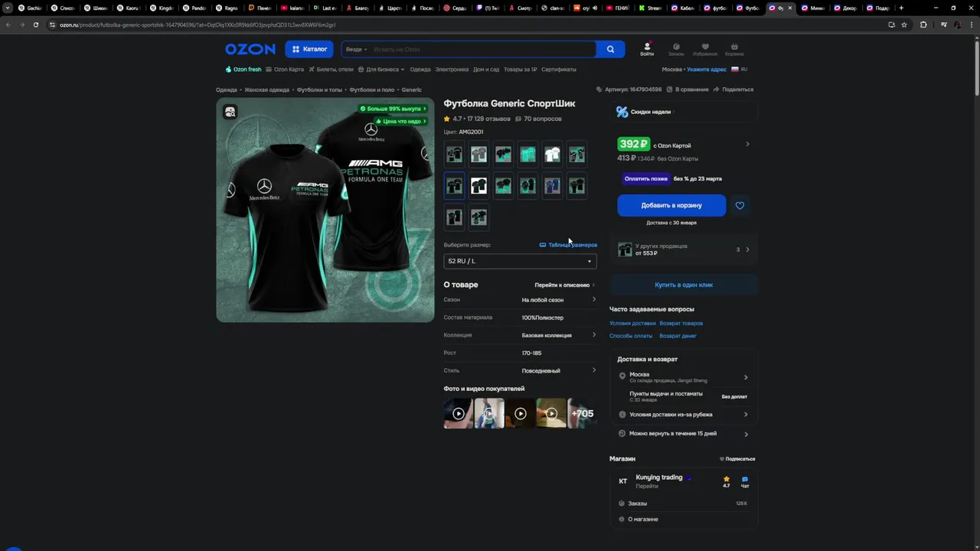The height and width of the screenshot is (551, 980).
Task: Open the Kunying trading shop name
Action: tap(659, 478)
